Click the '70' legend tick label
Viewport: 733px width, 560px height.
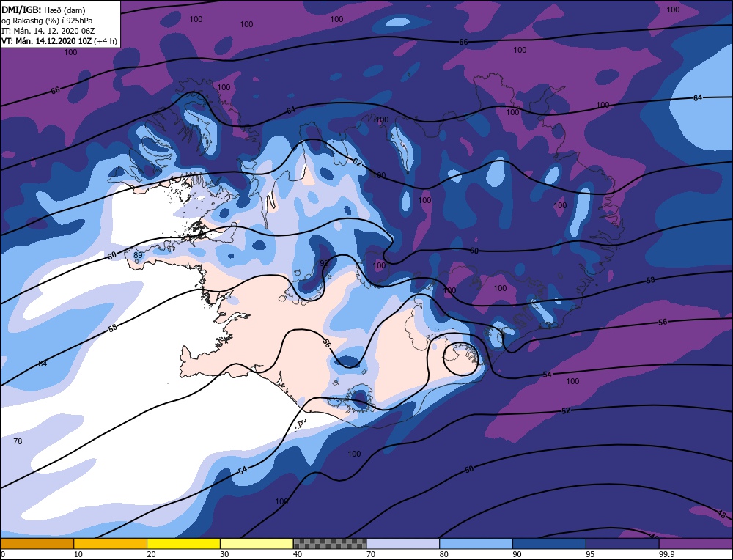pyautogui.click(x=371, y=555)
